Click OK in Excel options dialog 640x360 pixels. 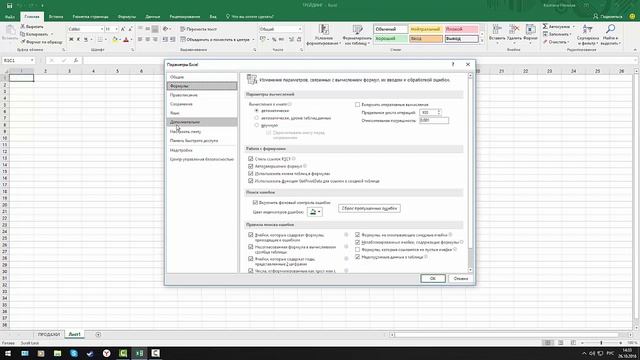point(433,278)
